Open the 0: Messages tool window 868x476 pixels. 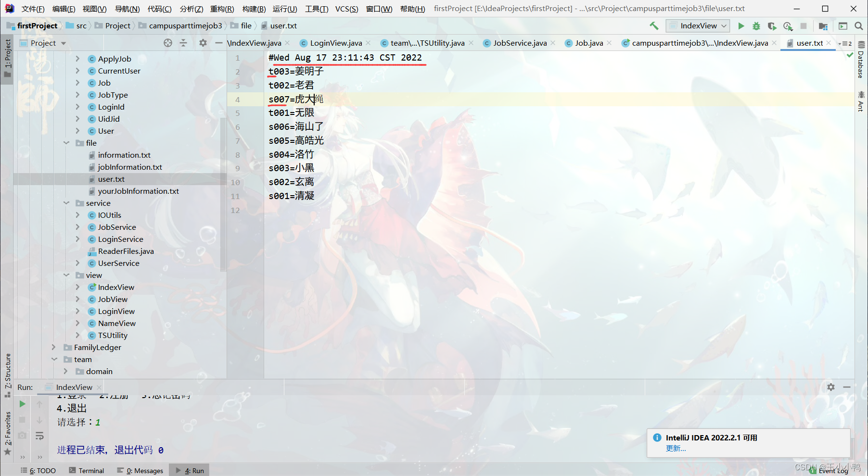(x=140, y=471)
